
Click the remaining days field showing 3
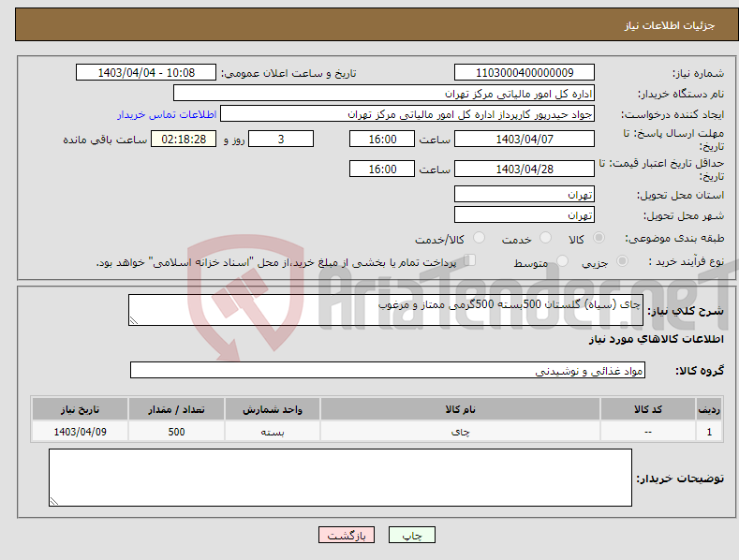click(281, 139)
